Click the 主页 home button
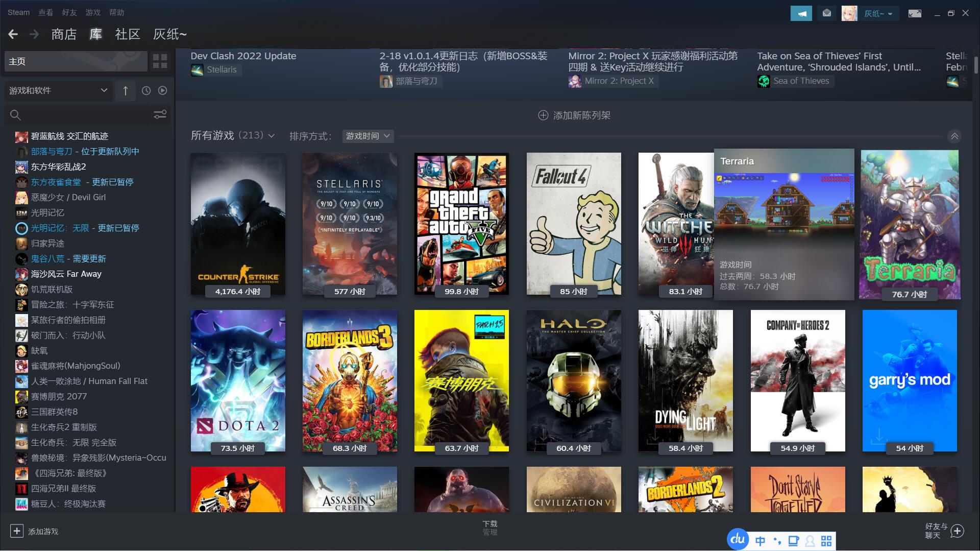Image resolution: width=980 pixels, height=551 pixels. click(76, 61)
